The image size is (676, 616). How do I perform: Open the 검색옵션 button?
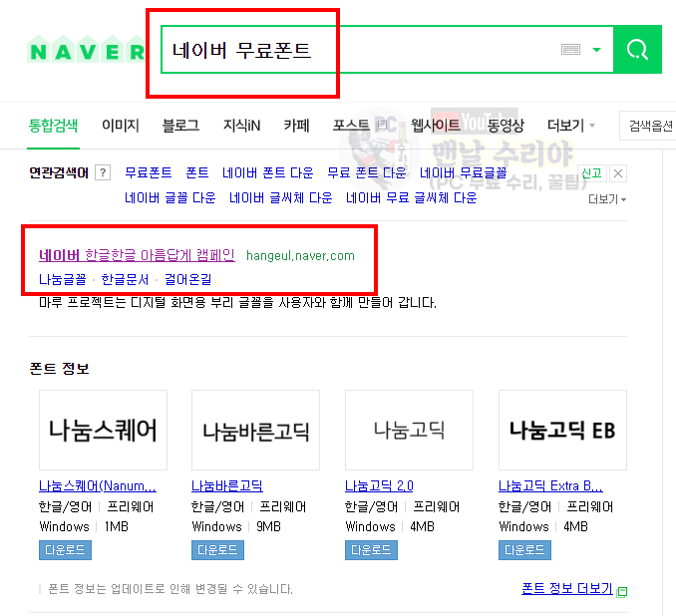point(650,126)
